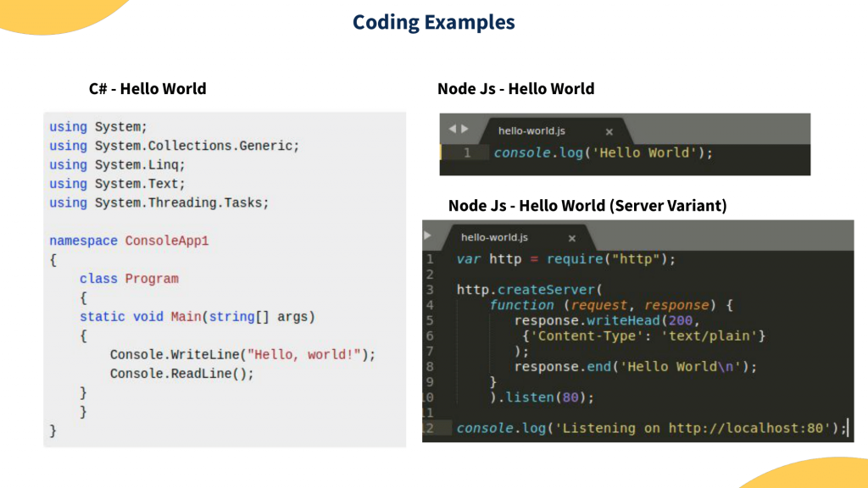Click ').listen(80);' line
The width and height of the screenshot is (868, 488).
[542, 397]
